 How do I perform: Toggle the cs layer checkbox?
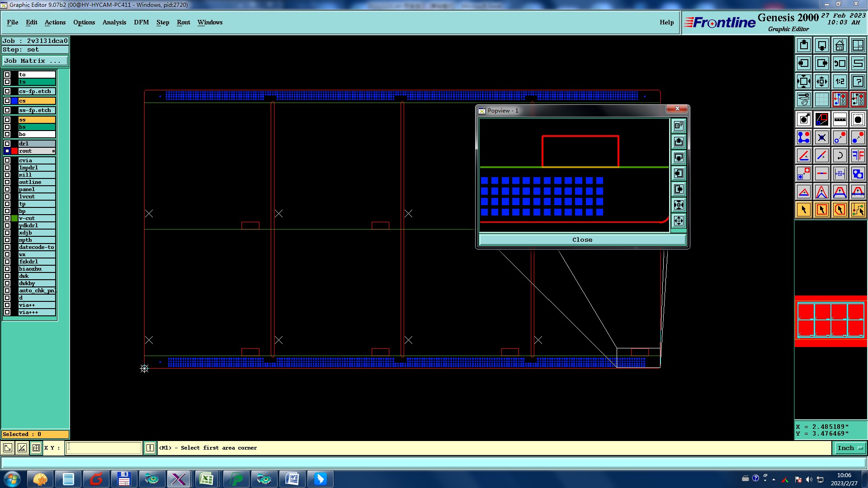click(x=7, y=101)
